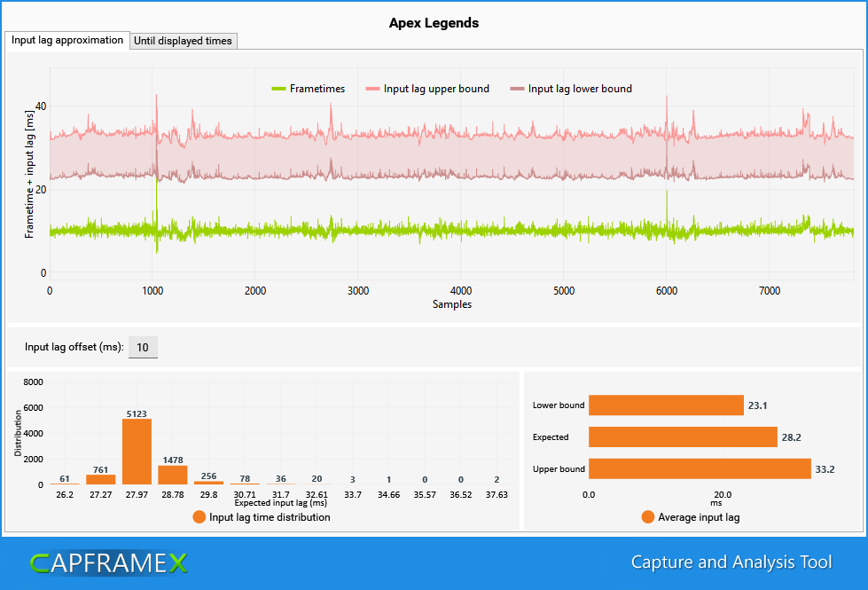Select the Input lag approximation tab

[67, 40]
